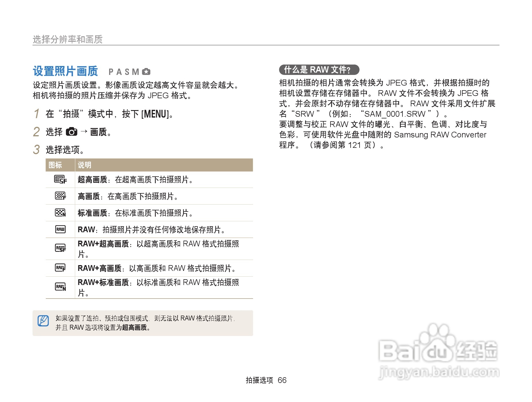Click the Fine (F) quality icon
Viewport: 532px width, 402px height.
pos(60,196)
